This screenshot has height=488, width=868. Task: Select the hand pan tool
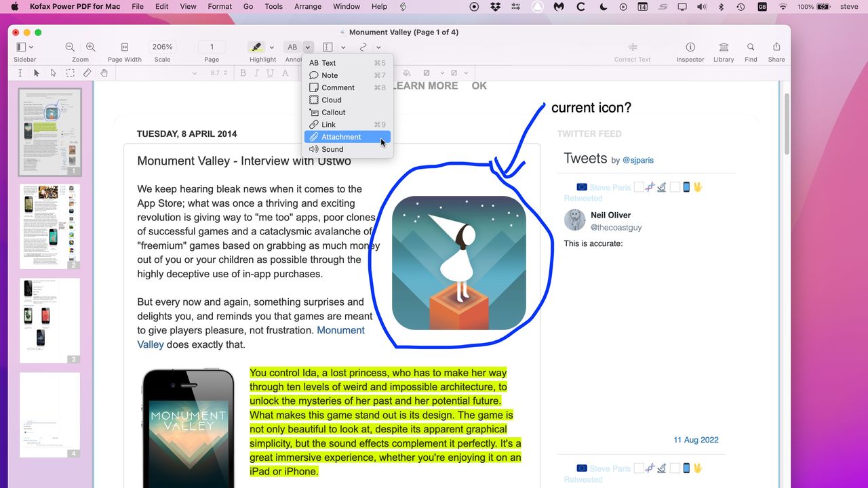click(104, 73)
